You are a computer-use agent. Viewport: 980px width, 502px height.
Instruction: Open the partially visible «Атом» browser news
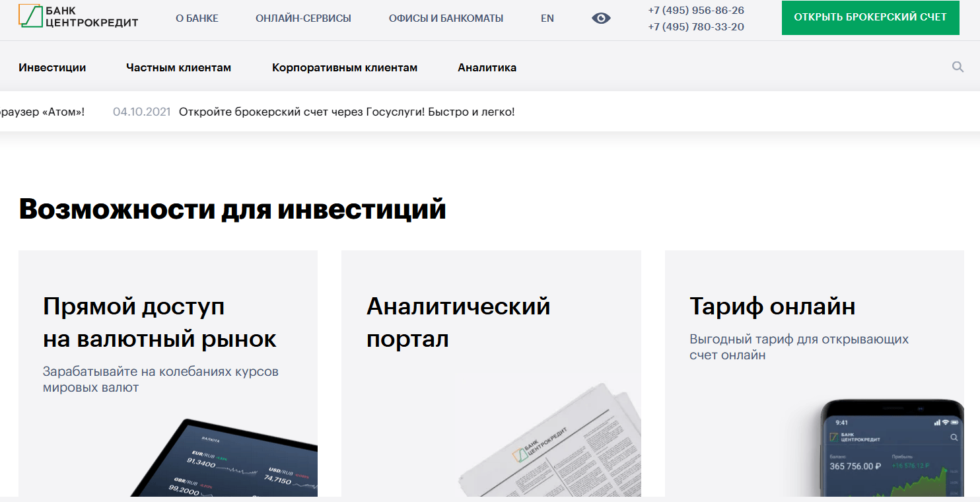point(42,112)
